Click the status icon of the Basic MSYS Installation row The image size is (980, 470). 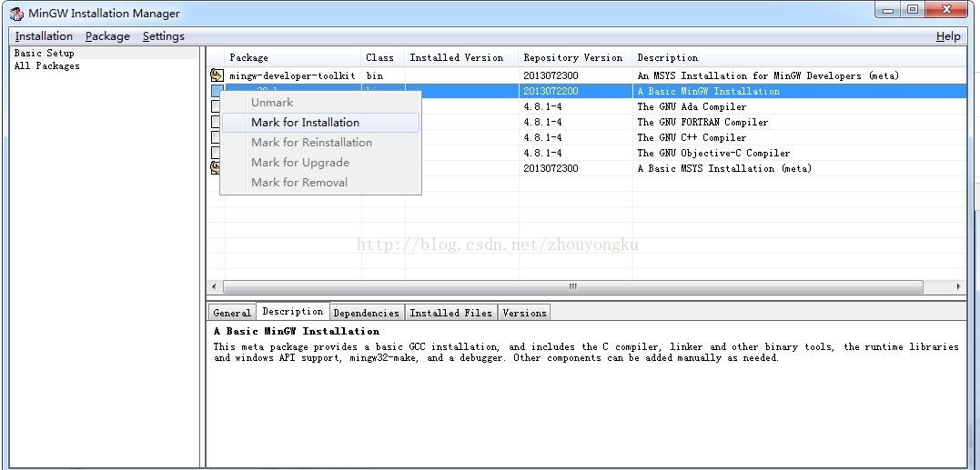215,168
